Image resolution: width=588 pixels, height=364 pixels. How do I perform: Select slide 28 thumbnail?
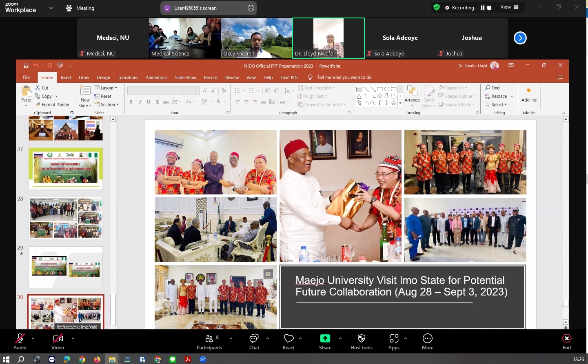[66, 218]
